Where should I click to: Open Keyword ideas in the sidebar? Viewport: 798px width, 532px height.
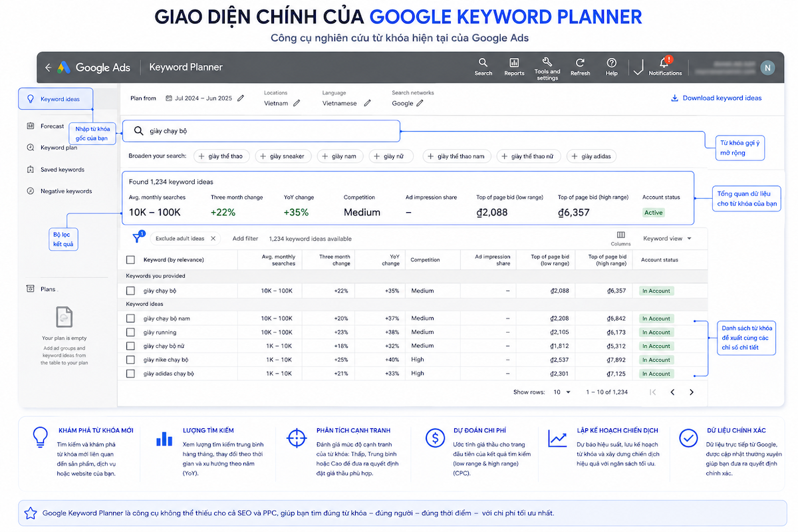coord(55,99)
